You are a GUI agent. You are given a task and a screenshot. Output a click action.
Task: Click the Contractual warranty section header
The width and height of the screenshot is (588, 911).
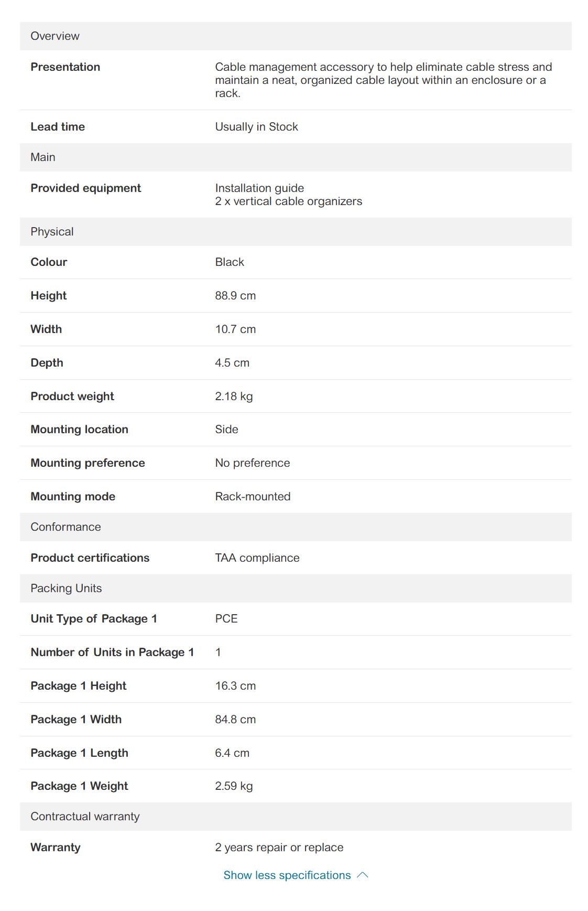coord(85,817)
